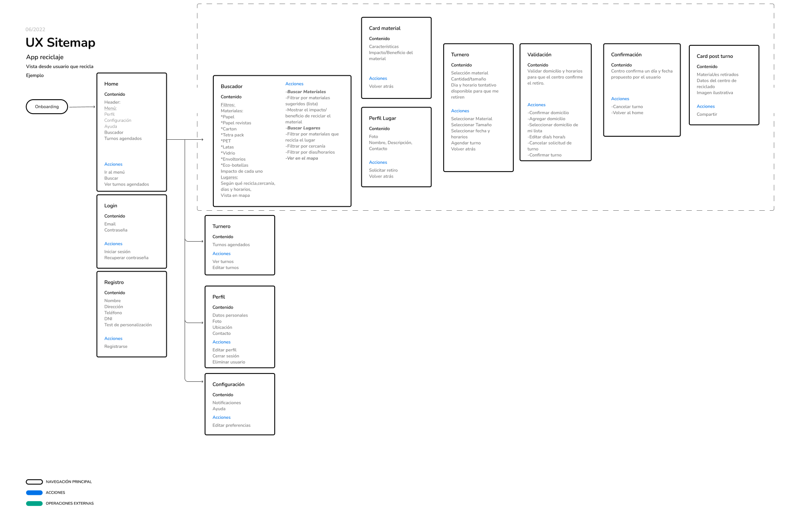Viewport: 789px width, 532px height.
Task: Select Agendar turno action
Action: (x=466, y=144)
